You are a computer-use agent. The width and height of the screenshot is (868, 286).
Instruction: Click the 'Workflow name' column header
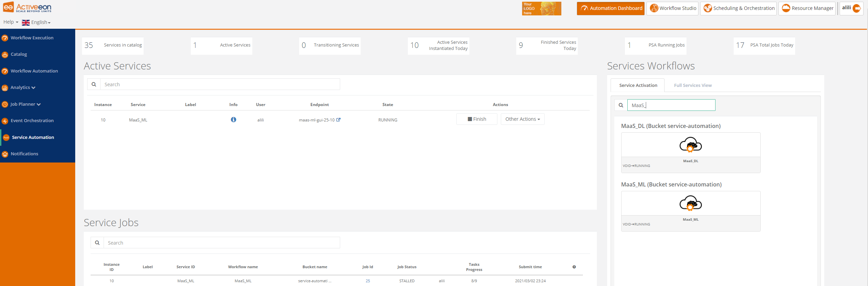coord(243,267)
